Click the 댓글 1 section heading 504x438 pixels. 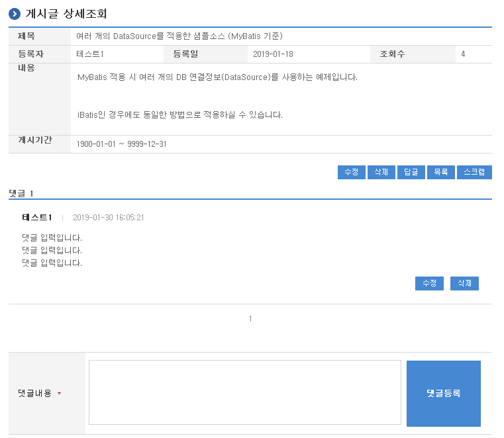point(21,193)
